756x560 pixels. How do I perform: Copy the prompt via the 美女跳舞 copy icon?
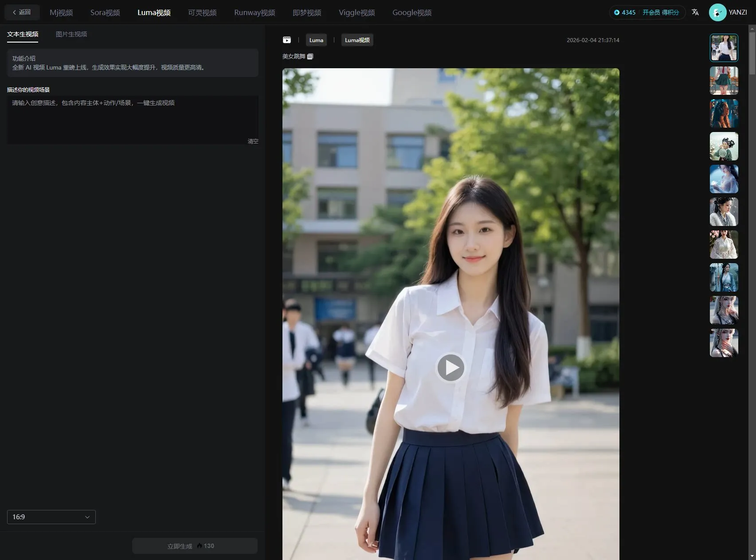[x=310, y=56]
